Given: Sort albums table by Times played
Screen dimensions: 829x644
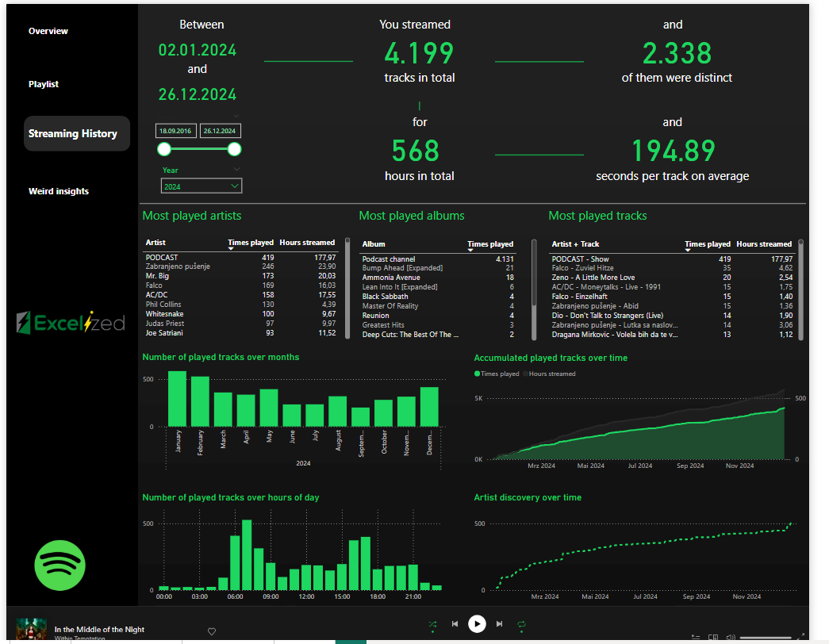Looking at the screenshot, I should click(490, 243).
